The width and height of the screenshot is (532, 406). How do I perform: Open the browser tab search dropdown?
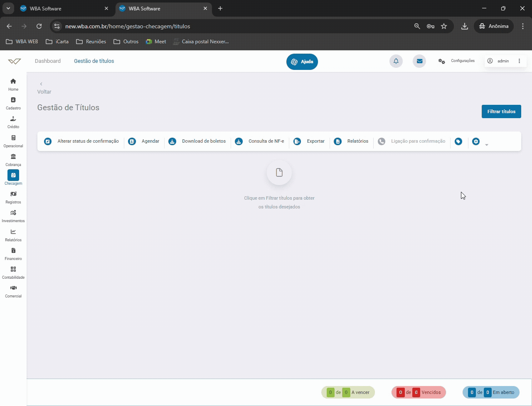point(8,8)
